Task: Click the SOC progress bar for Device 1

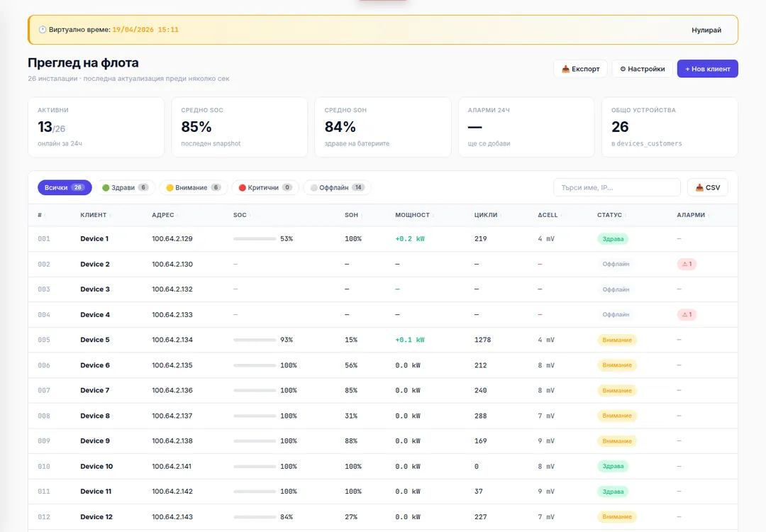Action: 255,239
